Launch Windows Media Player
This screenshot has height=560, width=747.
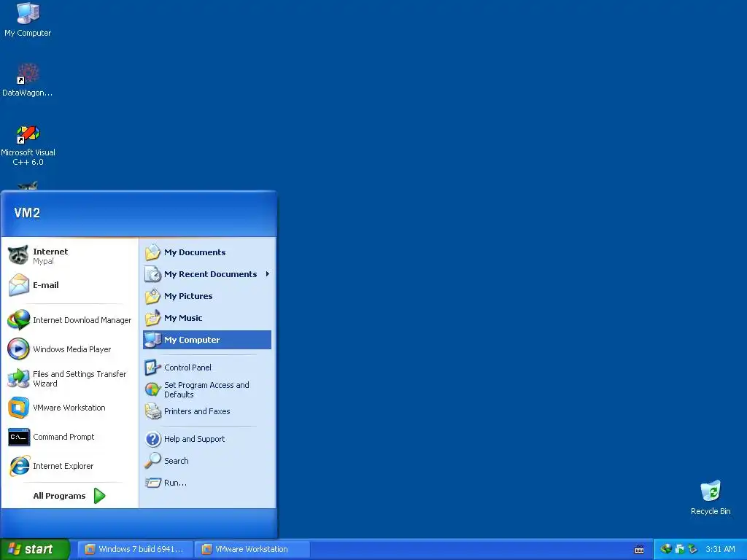click(69, 349)
